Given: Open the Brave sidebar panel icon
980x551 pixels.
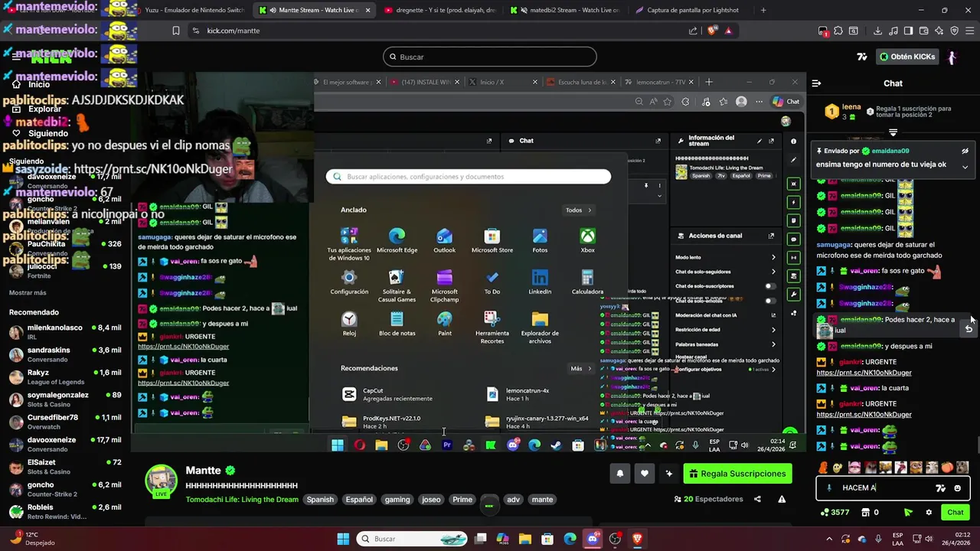Looking at the screenshot, I should pyautogui.click(x=909, y=31).
